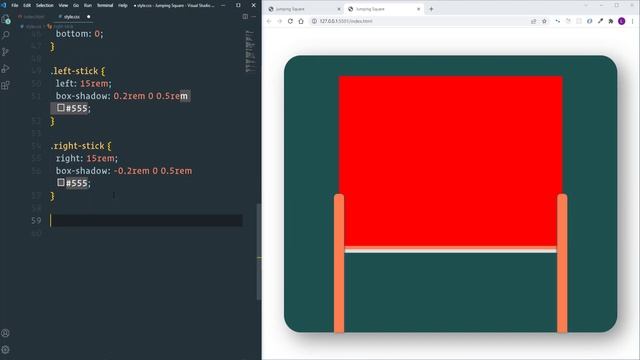Open Run and Debug view

[x=6, y=69]
